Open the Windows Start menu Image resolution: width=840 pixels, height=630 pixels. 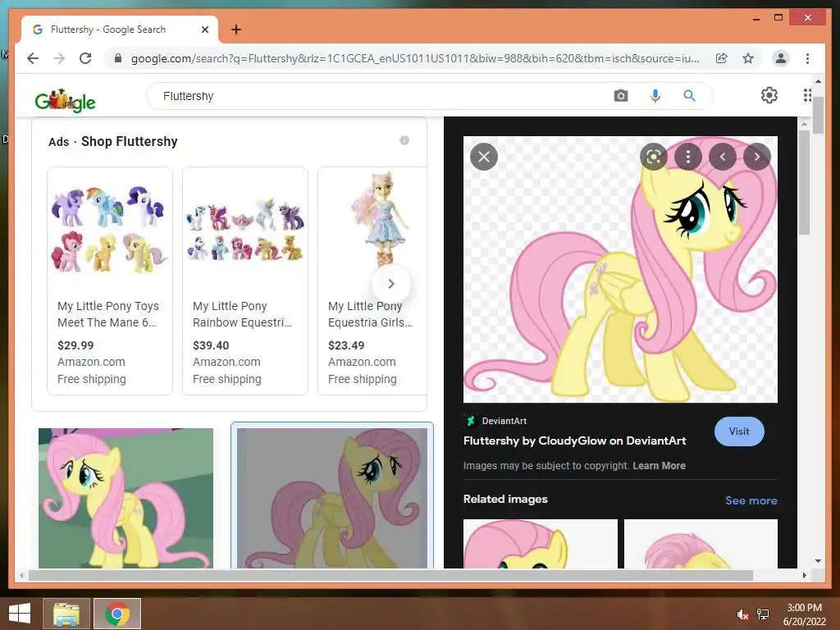(x=20, y=614)
